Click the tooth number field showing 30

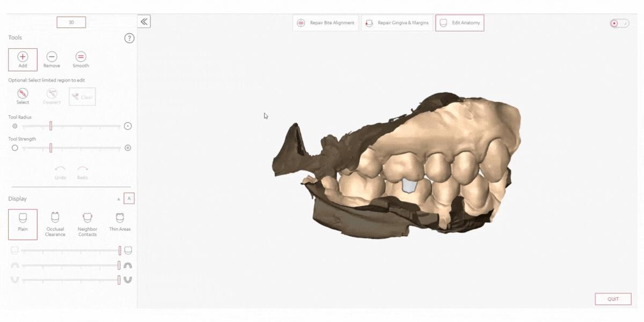(x=71, y=23)
